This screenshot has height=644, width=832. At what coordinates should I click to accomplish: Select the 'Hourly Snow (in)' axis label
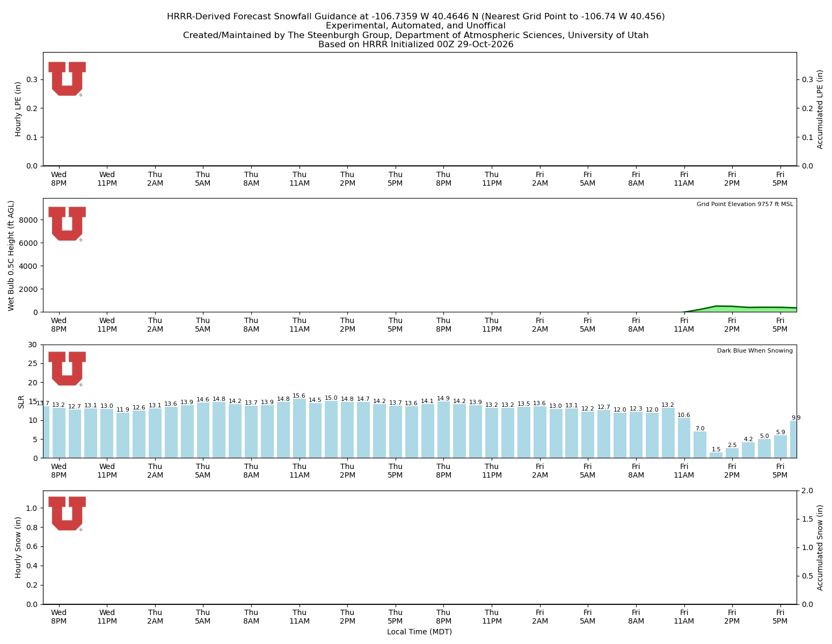point(18,547)
